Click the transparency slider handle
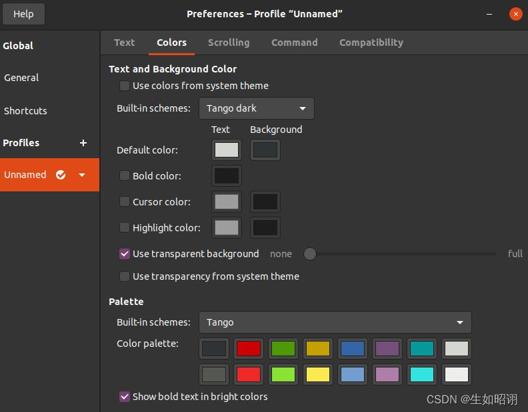Screen dimensions: 528x412 (x=310, y=254)
